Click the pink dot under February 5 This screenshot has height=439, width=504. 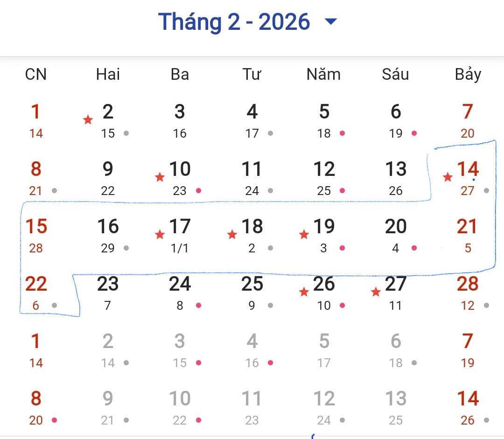pyautogui.click(x=342, y=133)
